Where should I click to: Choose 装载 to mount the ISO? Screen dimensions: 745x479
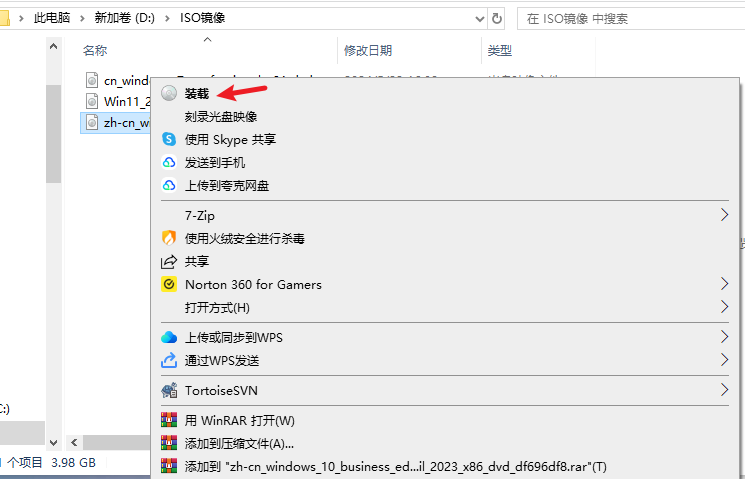196,94
